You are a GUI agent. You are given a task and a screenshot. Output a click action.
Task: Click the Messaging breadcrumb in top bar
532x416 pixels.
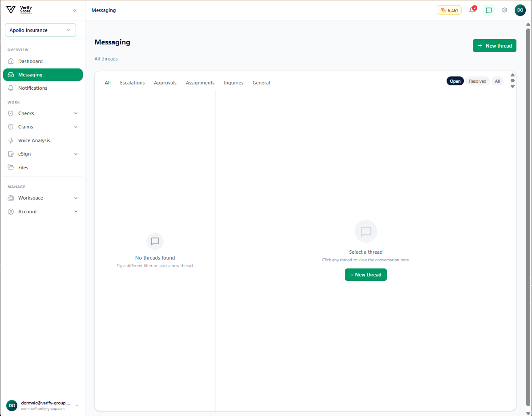point(104,11)
